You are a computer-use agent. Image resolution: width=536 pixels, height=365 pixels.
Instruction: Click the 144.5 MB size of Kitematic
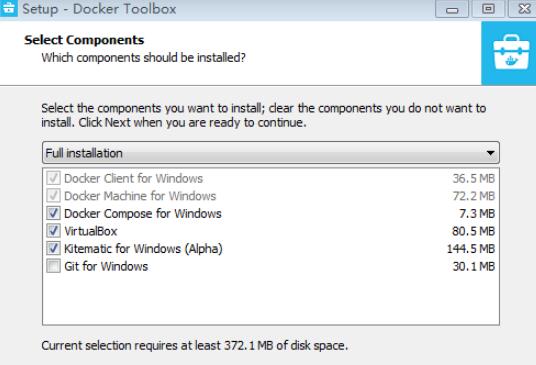[x=471, y=249]
